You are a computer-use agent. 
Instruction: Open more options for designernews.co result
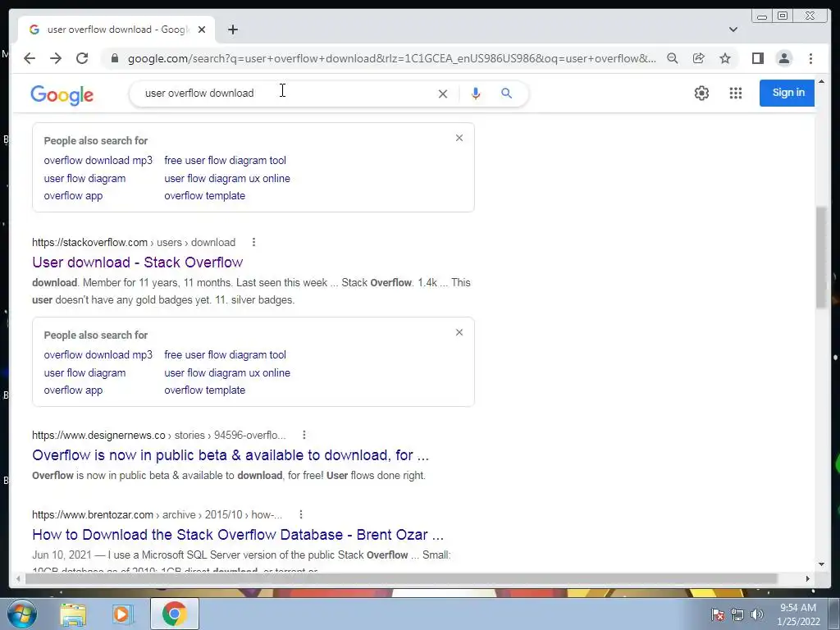[x=304, y=435]
